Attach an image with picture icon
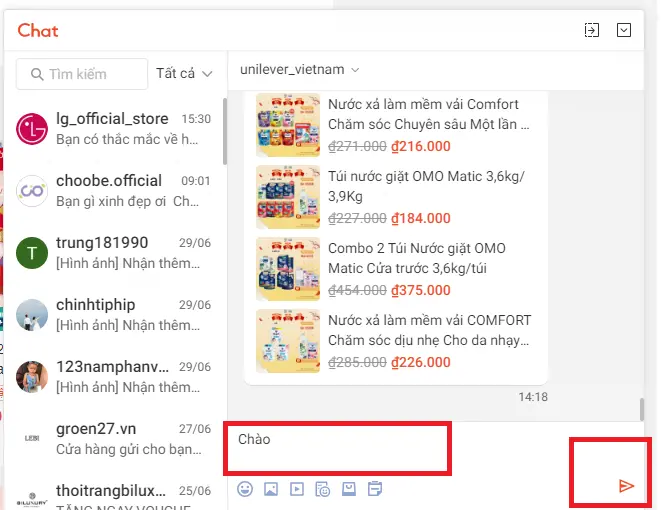Image resolution: width=670 pixels, height=510 pixels. point(271,489)
